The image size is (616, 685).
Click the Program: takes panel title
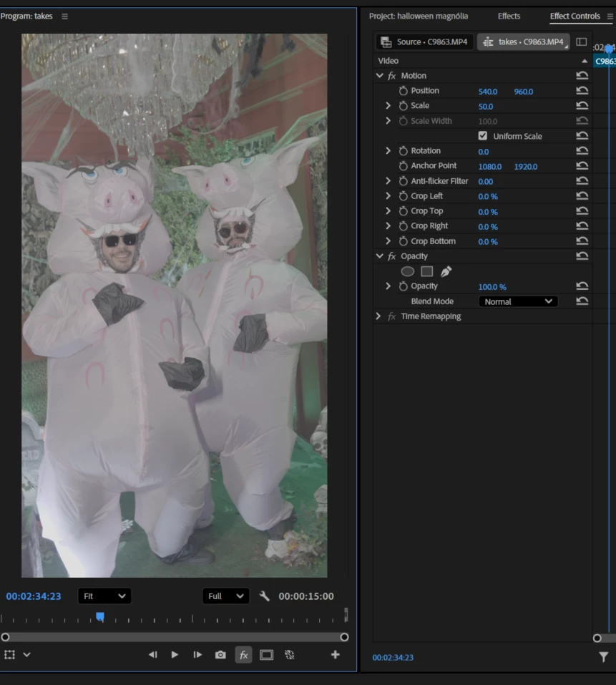[x=26, y=16]
